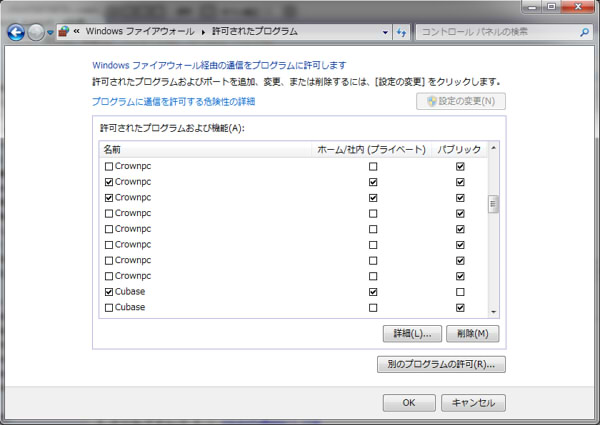Confirm with the OK button
Image resolution: width=600 pixels, height=425 pixels.
(409, 403)
